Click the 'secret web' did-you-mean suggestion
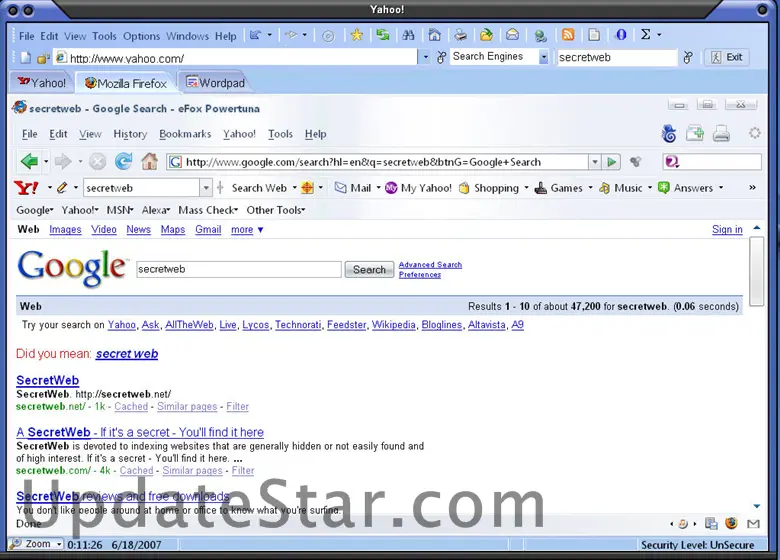 tap(127, 354)
